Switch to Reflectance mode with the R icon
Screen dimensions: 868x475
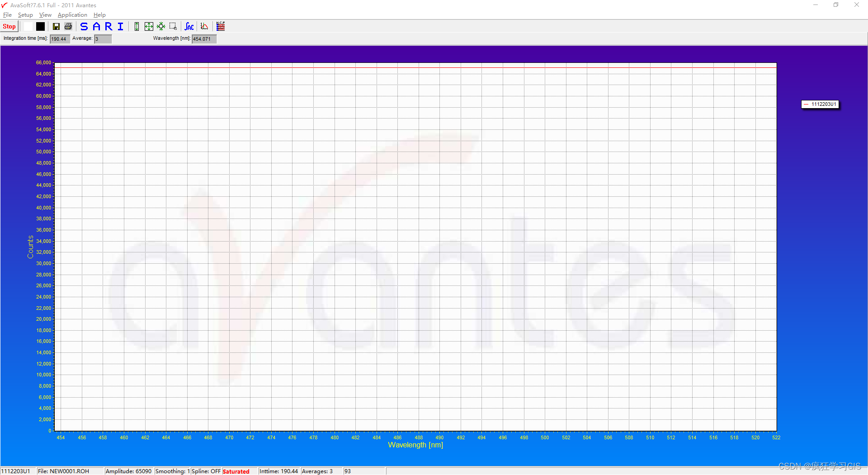pyautogui.click(x=108, y=27)
